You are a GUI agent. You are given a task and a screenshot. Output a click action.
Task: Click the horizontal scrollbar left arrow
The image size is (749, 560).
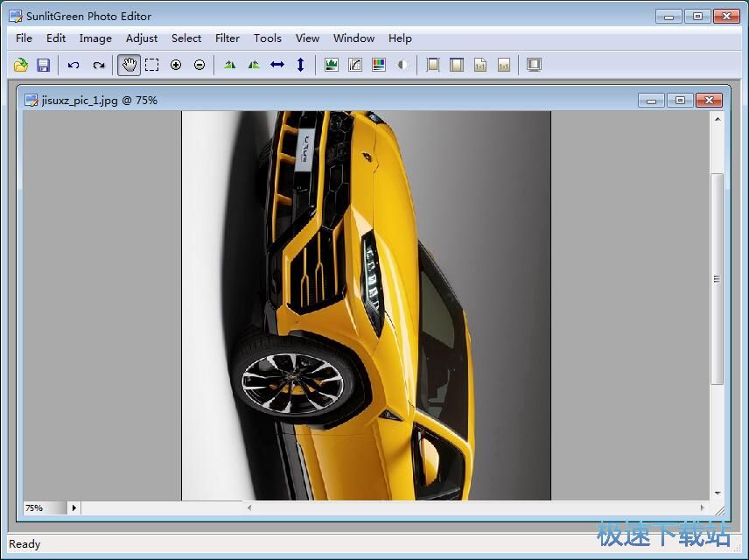click(x=249, y=507)
